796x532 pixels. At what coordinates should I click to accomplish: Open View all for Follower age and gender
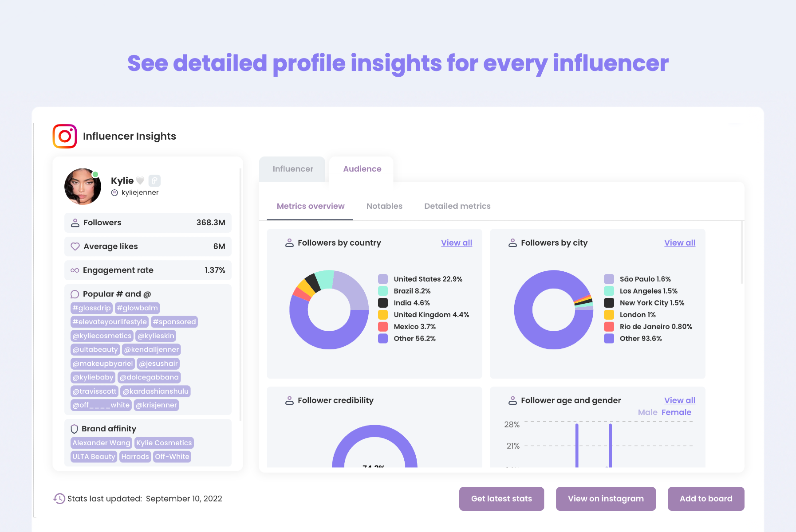(x=680, y=400)
